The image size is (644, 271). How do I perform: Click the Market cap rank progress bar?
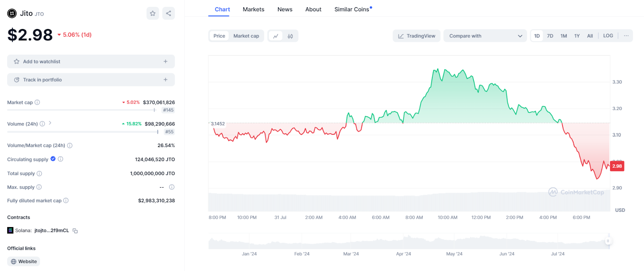81,110
